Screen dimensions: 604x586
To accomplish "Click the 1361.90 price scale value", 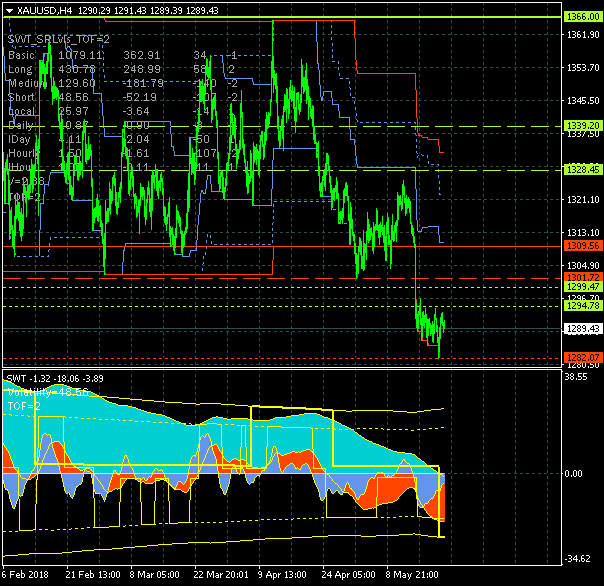I will point(583,35).
